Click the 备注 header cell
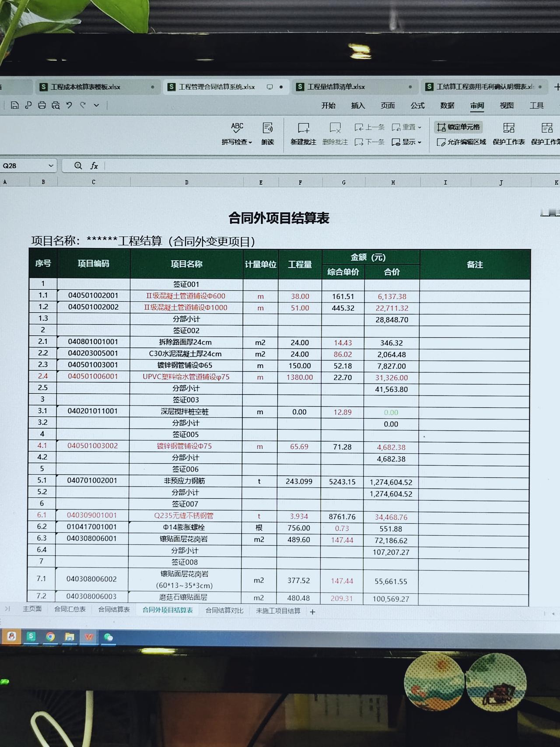Screen dimensions: 560x747 pos(475,264)
